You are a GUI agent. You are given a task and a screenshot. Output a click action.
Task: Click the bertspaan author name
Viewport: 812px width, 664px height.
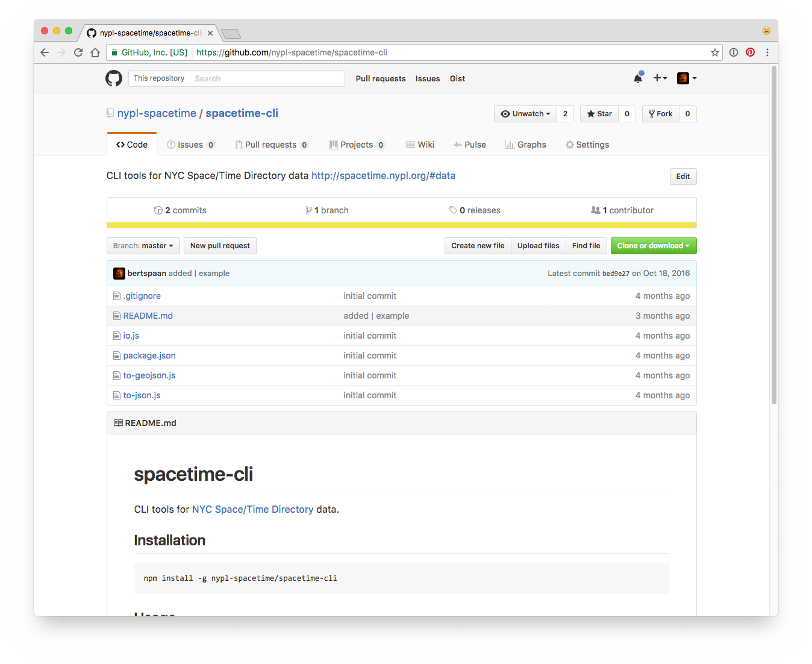coord(146,274)
